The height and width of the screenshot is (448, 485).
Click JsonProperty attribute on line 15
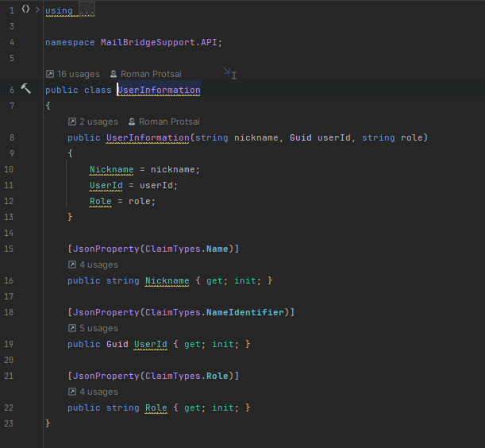[106, 249]
